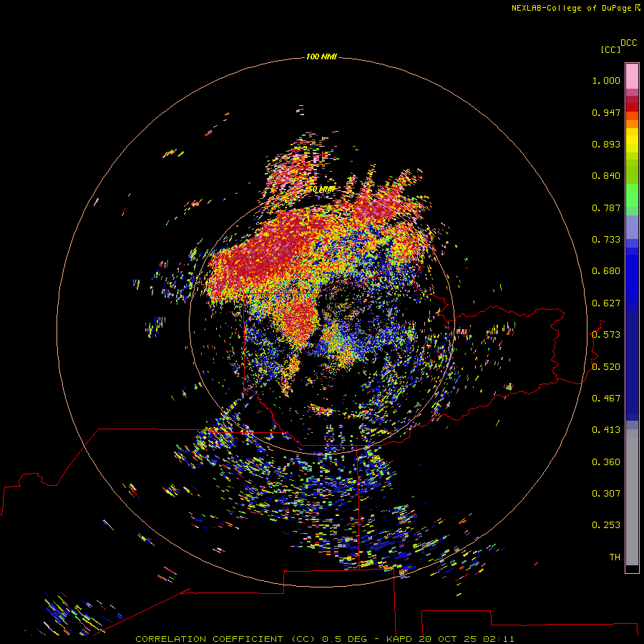Image resolution: width=644 pixels, height=644 pixels.
Task: Pick the bright yellow segment of color scale
Action: tap(632, 141)
